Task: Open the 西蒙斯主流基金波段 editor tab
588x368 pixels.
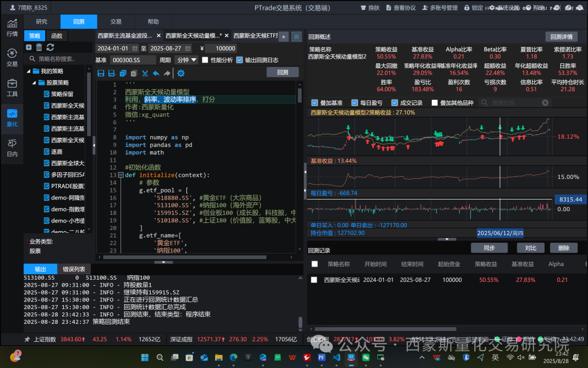Action: coord(125,35)
